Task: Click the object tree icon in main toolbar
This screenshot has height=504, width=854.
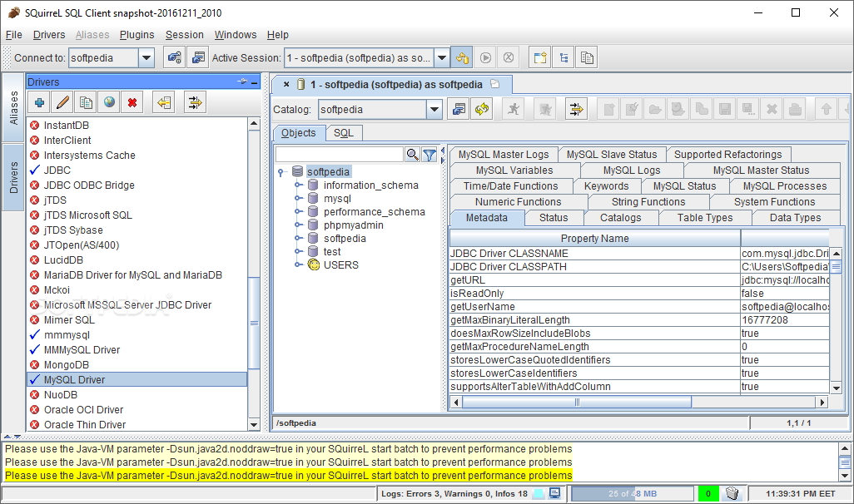Action: 564,57
